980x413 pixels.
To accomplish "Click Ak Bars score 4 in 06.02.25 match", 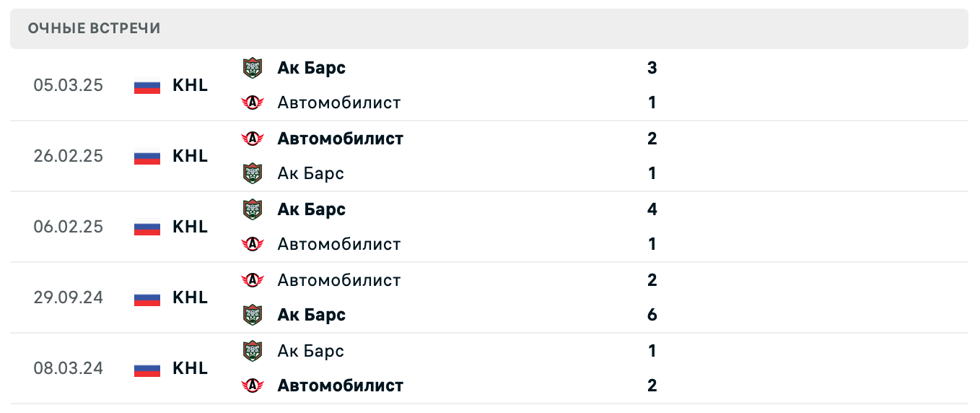I will pos(652,209).
